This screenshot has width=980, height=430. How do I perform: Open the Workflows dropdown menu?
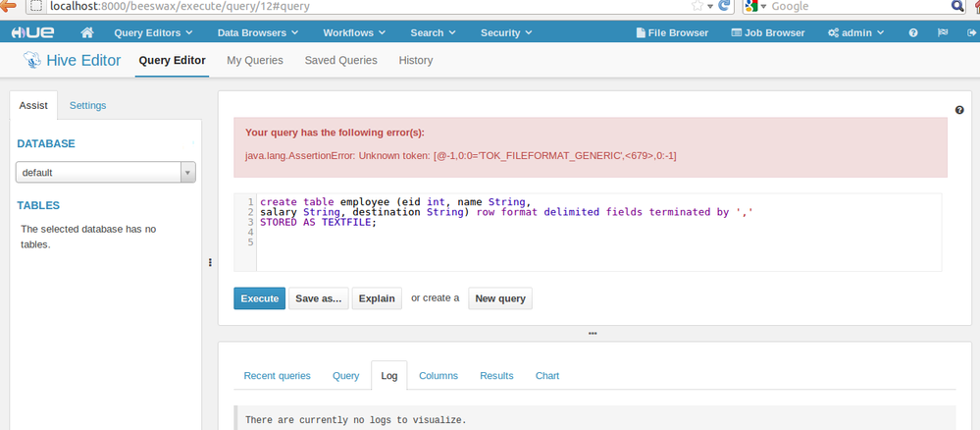(353, 32)
